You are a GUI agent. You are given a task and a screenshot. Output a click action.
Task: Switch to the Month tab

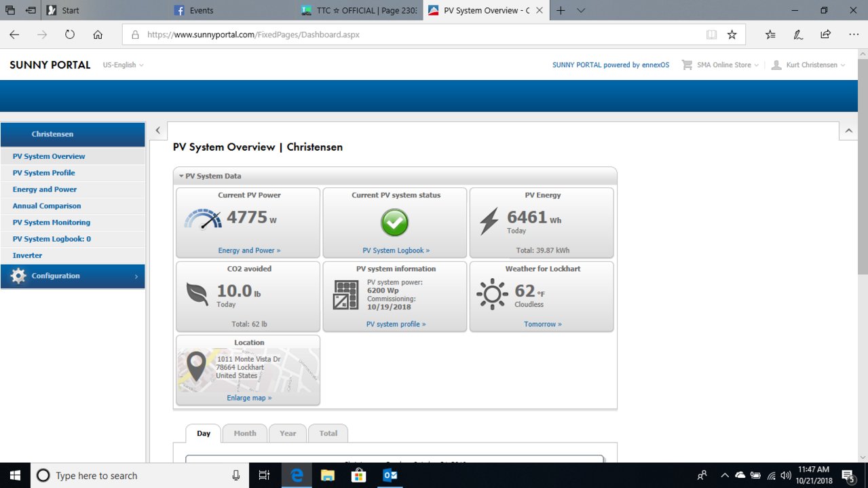click(245, 434)
